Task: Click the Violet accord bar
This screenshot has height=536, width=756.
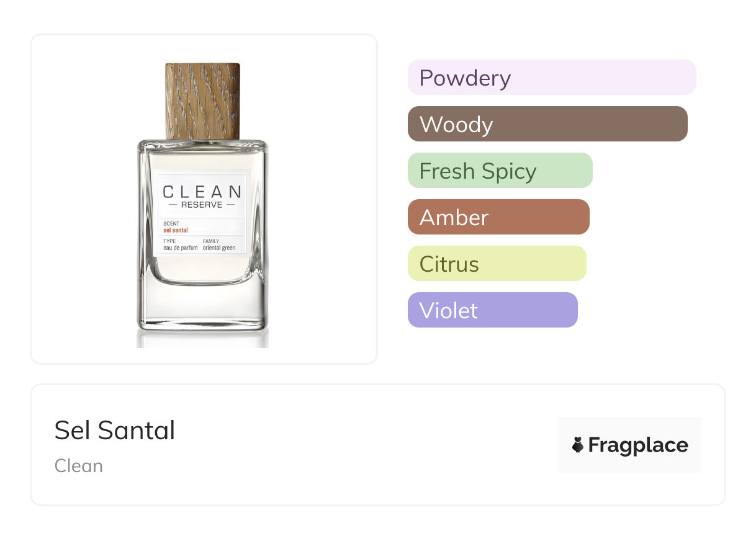Action: (x=492, y=310)
